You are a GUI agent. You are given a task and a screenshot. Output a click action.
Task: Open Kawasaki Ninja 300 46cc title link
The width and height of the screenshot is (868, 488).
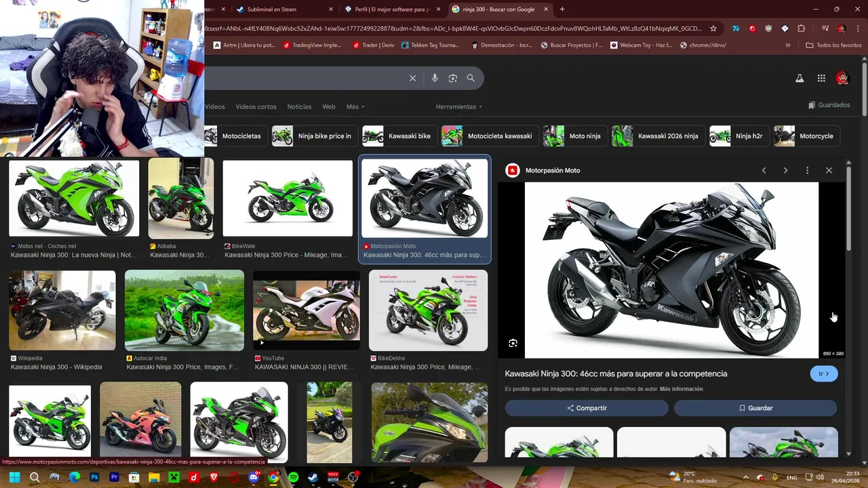616,373
